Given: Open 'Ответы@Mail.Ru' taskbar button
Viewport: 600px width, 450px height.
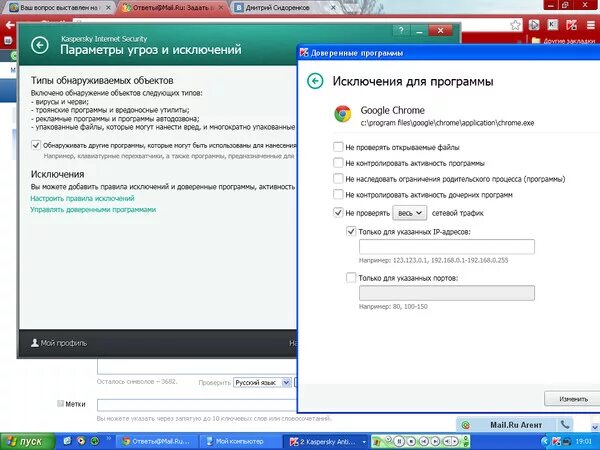Looking at the screenshot, I should [158, 442].
